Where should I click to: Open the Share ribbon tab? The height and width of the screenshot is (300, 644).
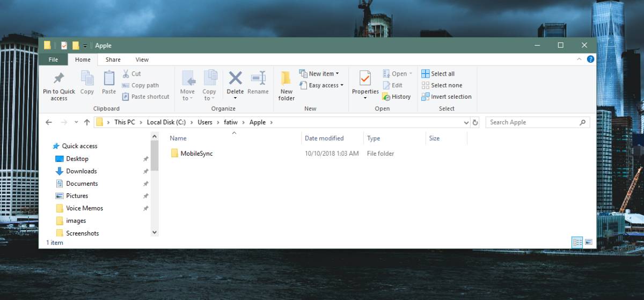coord(113,60)
